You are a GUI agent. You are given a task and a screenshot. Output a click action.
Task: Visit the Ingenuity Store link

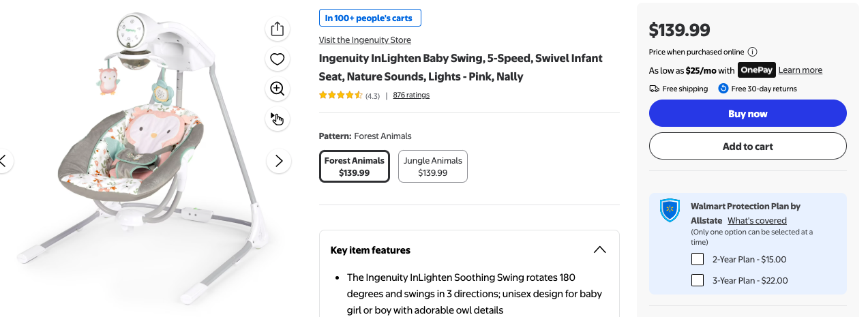[365, 40]
